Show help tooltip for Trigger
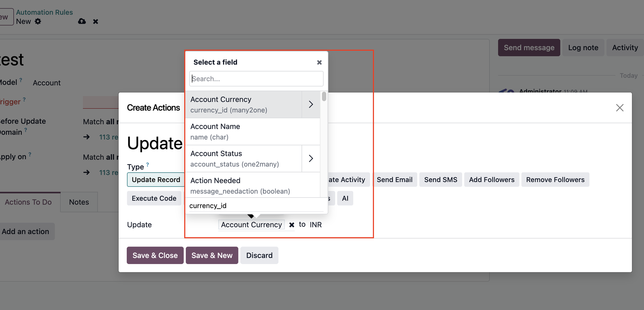Screen dimensions: 644x310 (24, 99)
